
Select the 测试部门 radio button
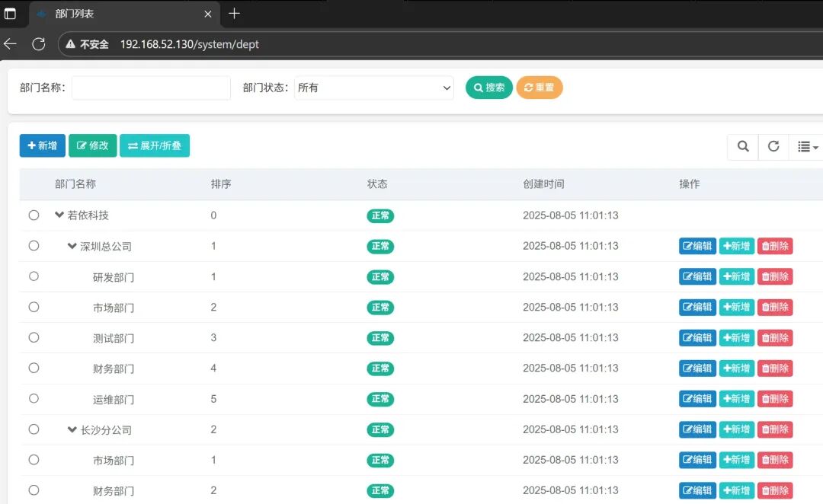click(34, 337)
